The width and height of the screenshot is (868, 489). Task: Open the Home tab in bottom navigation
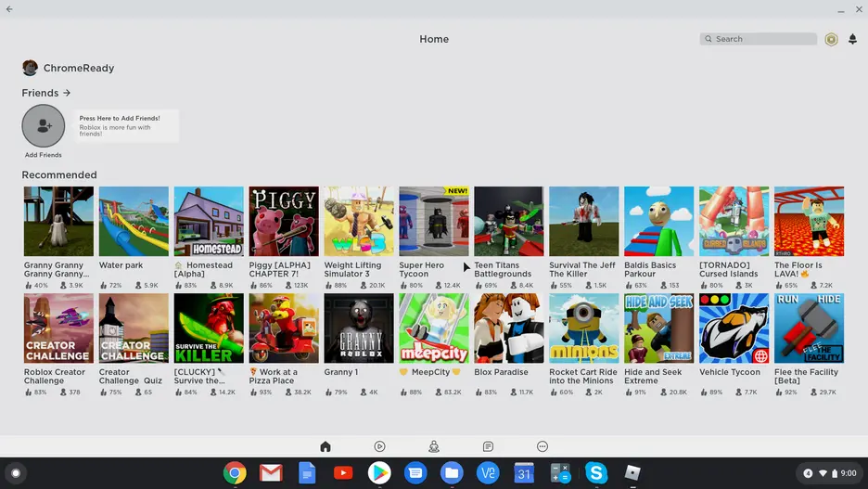[325, 446]
